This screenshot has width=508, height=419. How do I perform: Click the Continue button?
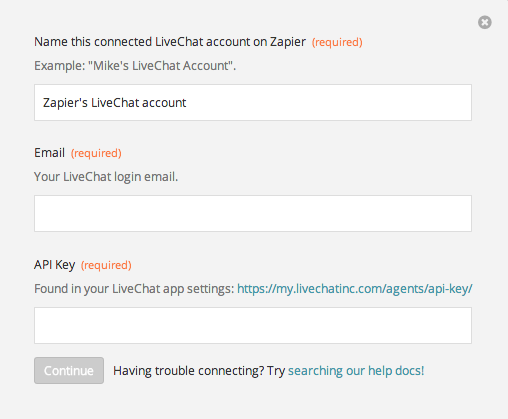(x=69, y=370)
